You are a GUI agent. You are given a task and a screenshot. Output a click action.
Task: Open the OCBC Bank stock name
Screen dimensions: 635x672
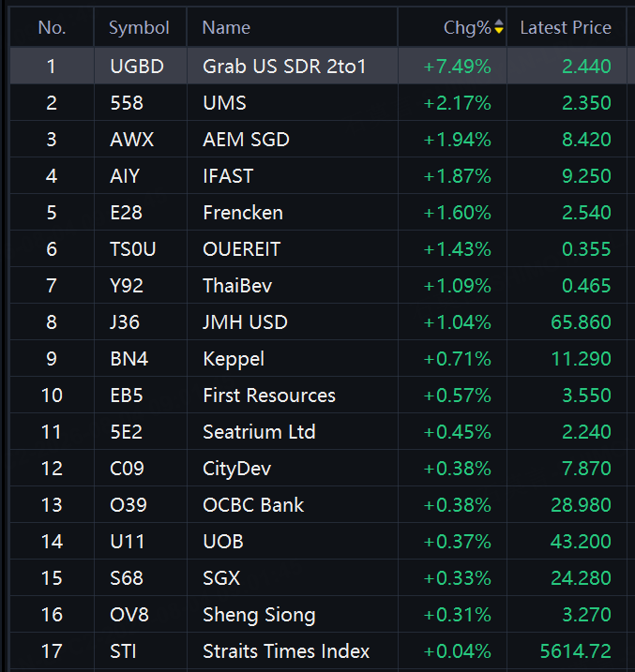pyautogui.click(x=253, y=505)
